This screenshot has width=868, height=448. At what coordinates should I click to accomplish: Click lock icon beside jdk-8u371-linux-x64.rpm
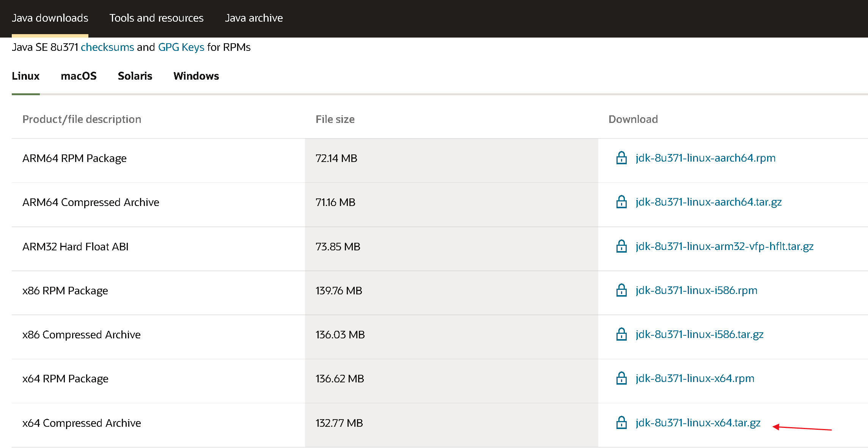[x=621, y=378]
